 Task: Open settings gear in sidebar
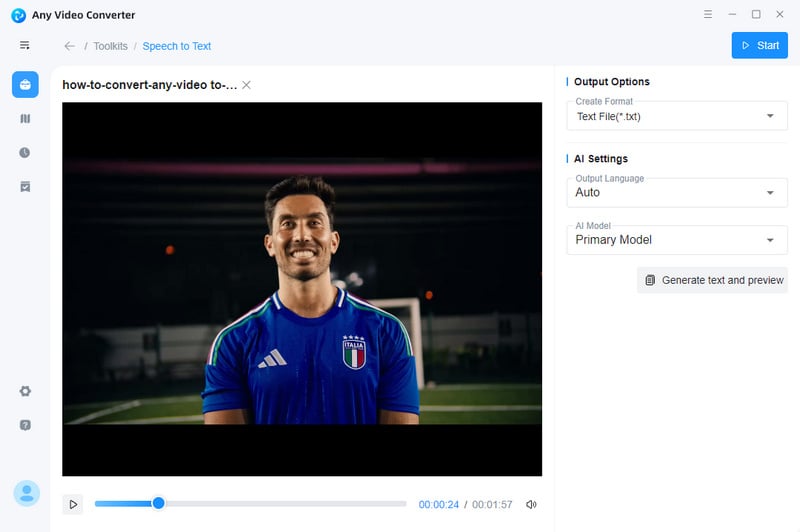point(25,391)
